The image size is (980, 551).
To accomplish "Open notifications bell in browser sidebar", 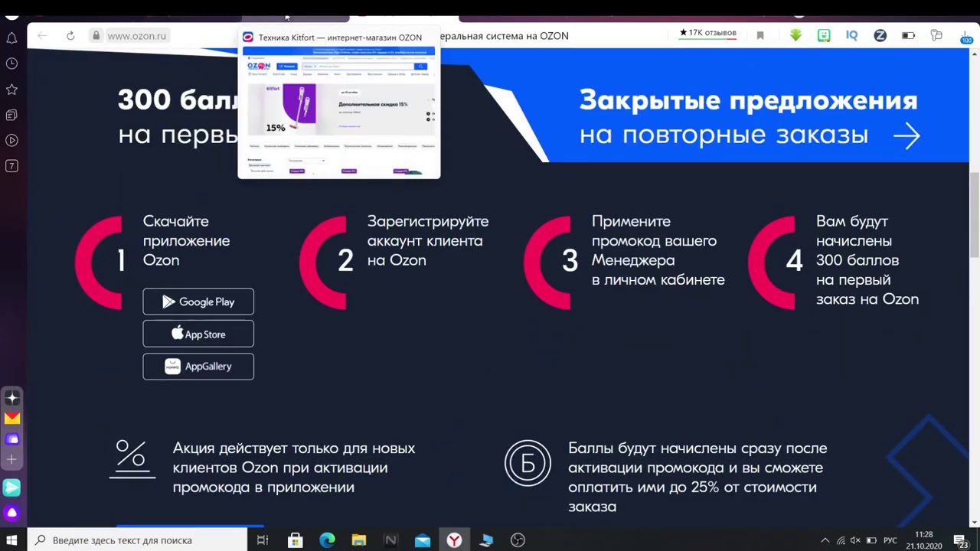I will tap(11, 37).
